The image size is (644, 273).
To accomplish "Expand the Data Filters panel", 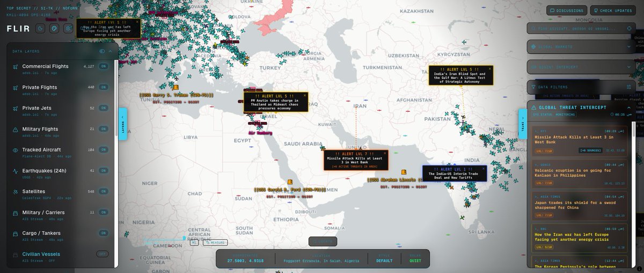I will (x=581, y=87).
